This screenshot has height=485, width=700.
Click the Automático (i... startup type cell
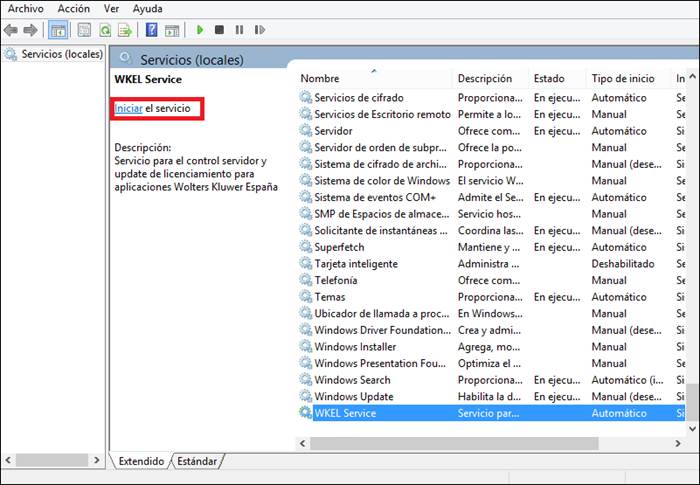click(x=627, y=380)
